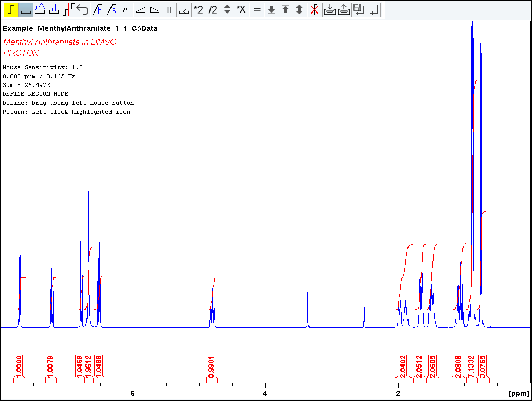Image resolution: width=532 pixels, height=401 pixels.
Task: Click the equals sign toolbar icon
Action: (x=257, y=9)
